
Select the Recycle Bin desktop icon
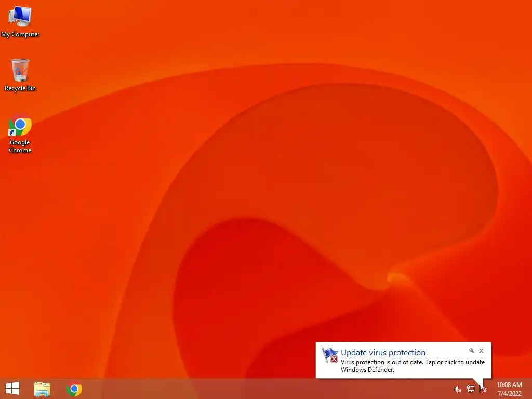(x=20, y=75)
